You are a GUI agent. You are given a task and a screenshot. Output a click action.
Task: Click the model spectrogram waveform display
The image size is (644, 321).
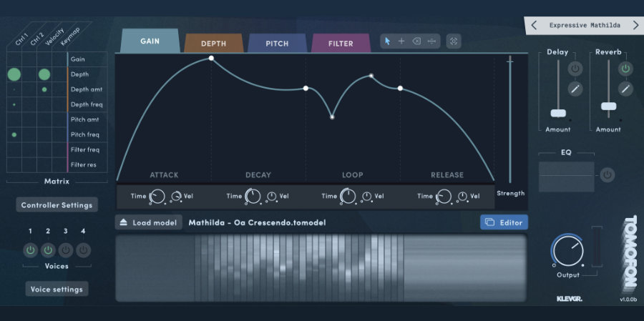pos(321,268)
